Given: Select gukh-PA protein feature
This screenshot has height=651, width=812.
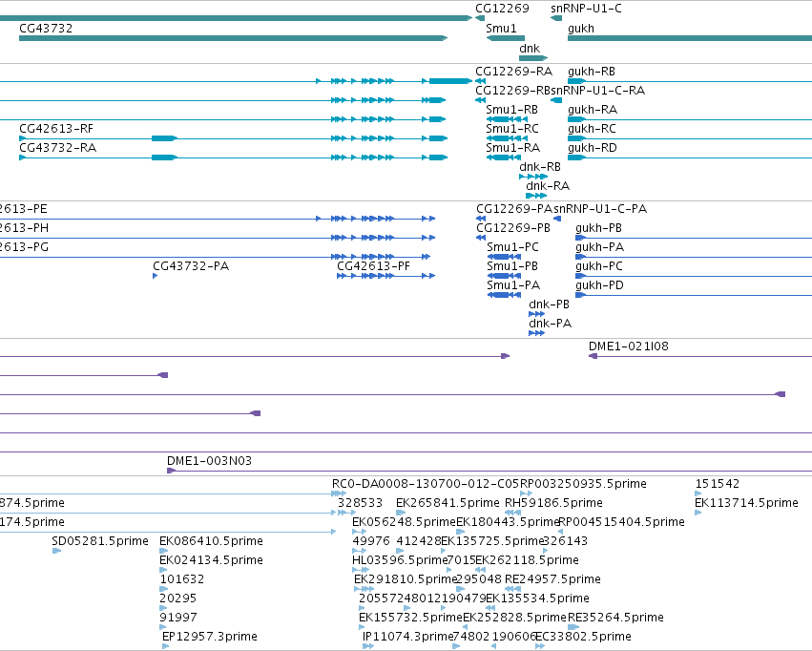Looking at the screenshot, I should 694,257.
